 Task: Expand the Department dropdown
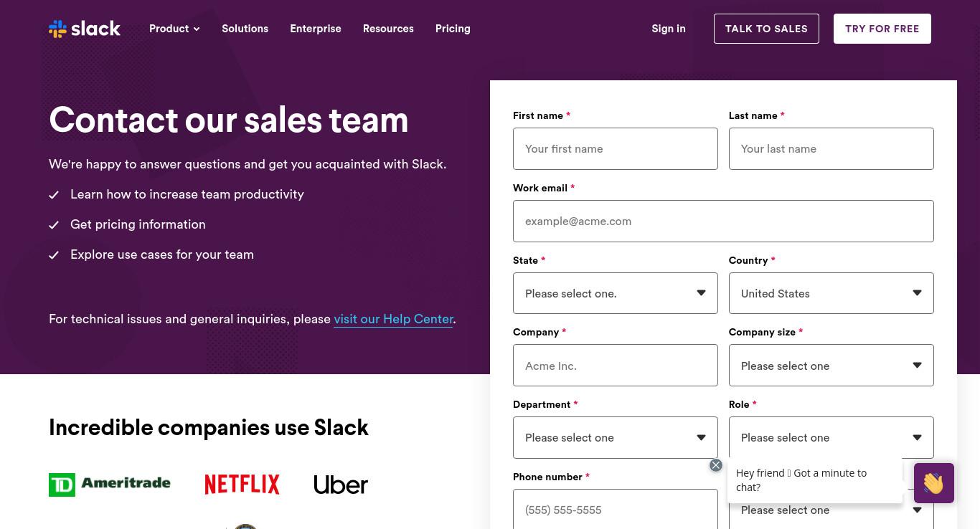click(x=616, y=437)
